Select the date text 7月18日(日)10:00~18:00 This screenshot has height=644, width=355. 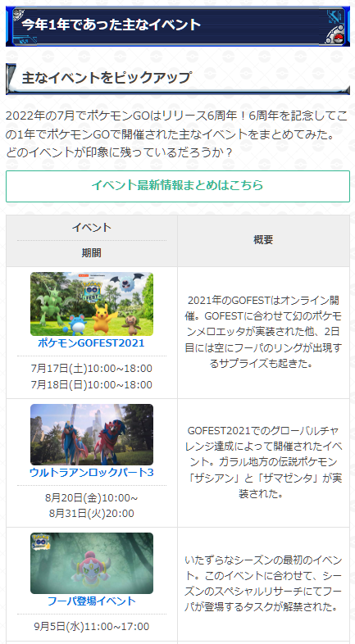92,385
